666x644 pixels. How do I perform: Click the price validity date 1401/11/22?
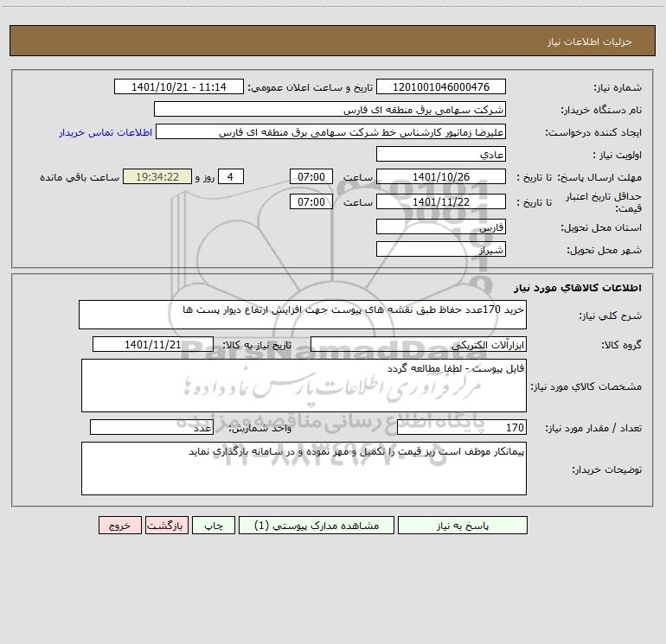(x=441, y=201)
